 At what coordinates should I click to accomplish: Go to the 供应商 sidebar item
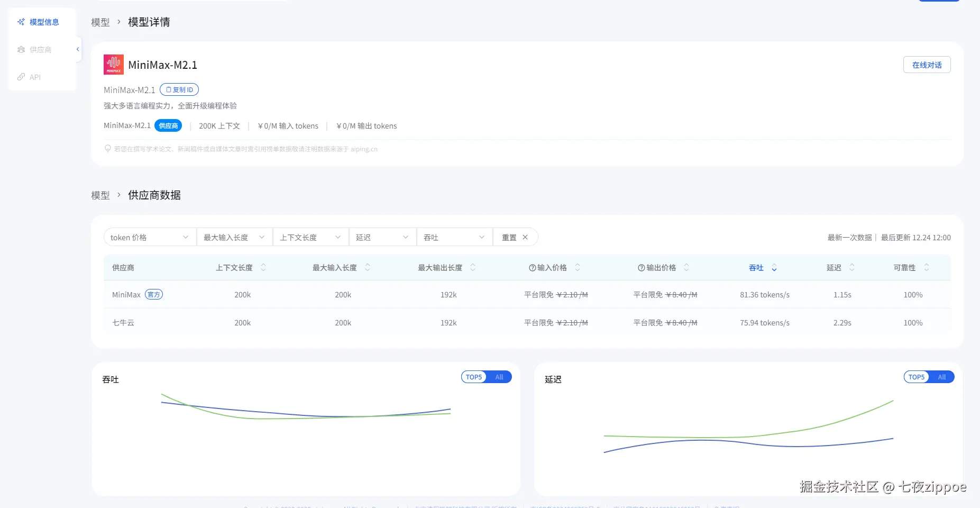point(34,50)
